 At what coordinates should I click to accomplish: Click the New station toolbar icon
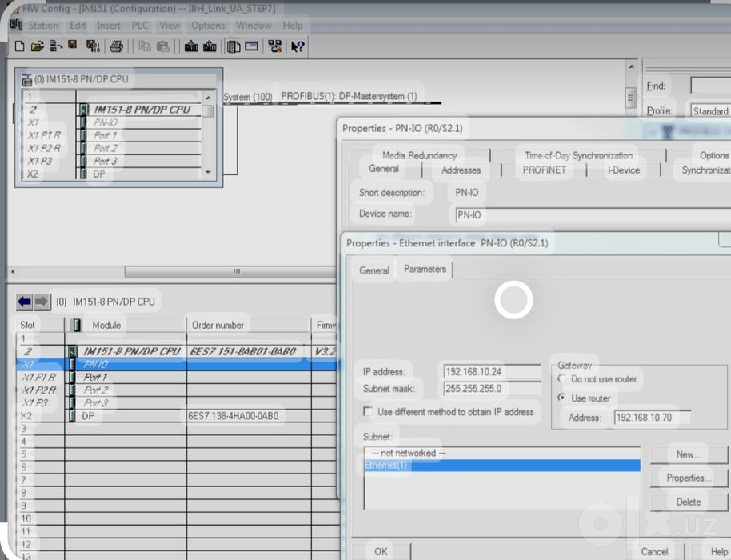(19, 46)
